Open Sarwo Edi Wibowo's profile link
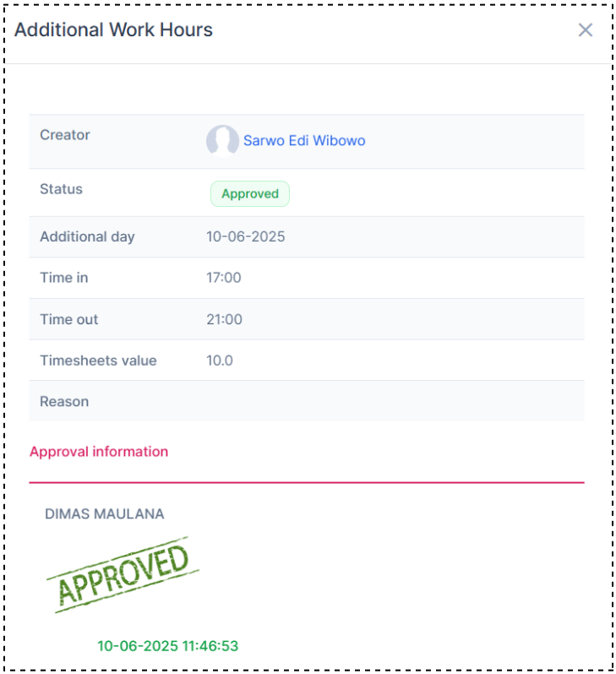 [304, 141]
